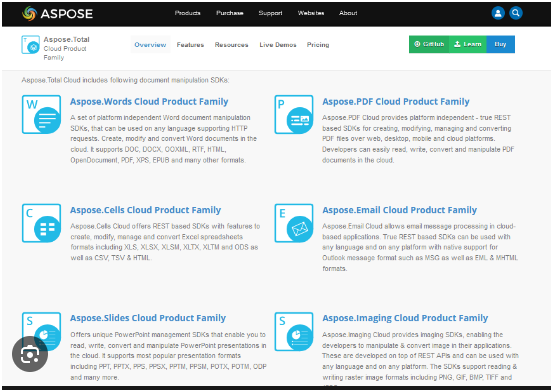Click the search magnifier icon
This screenshot has height=392, width=552.
[x=516, y=13]
